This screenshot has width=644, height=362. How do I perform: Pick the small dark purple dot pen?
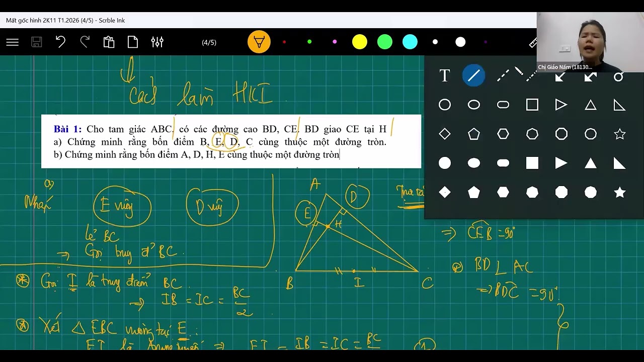(486, 42)
